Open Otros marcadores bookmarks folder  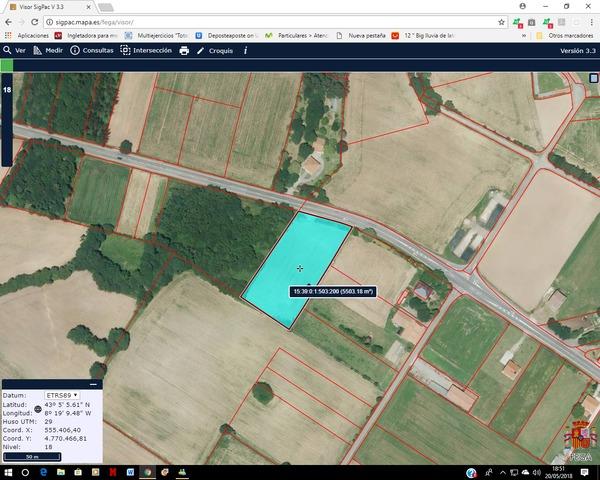566,35
